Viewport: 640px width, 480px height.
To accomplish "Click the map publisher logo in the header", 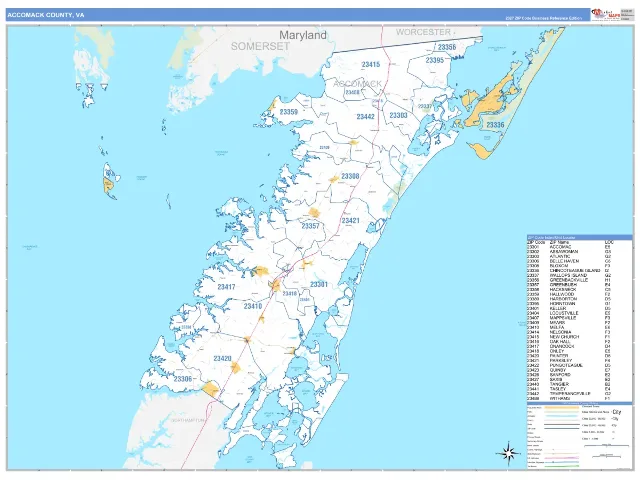I will click(606, 14).
